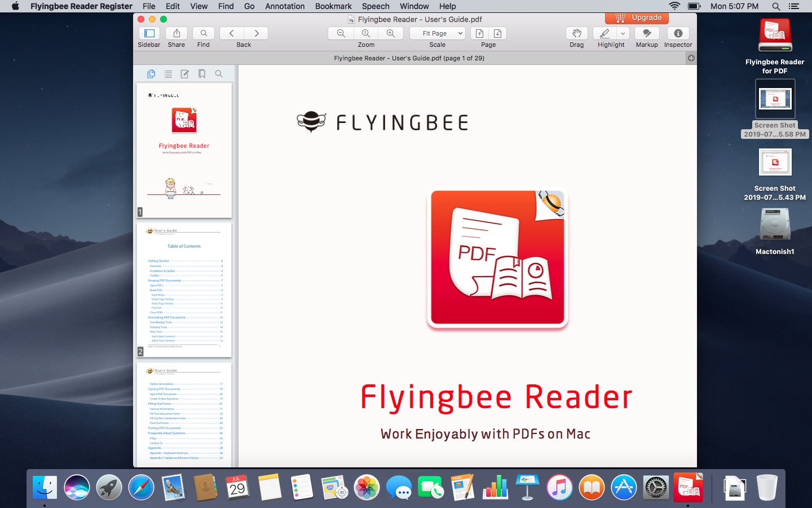Open Messages from the Dock
812x508 pixels.
[399, 488]
